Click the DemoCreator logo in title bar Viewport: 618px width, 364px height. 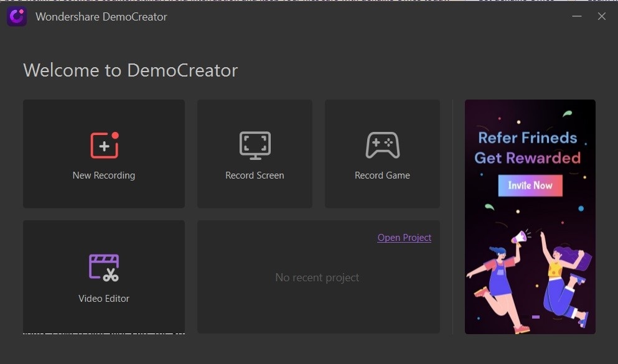click(17, 17)
